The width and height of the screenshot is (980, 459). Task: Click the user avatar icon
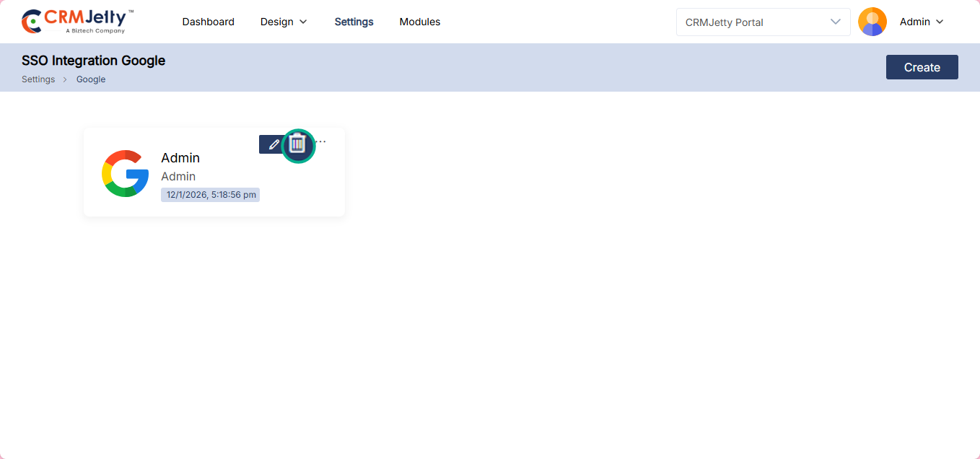[872, 22]
